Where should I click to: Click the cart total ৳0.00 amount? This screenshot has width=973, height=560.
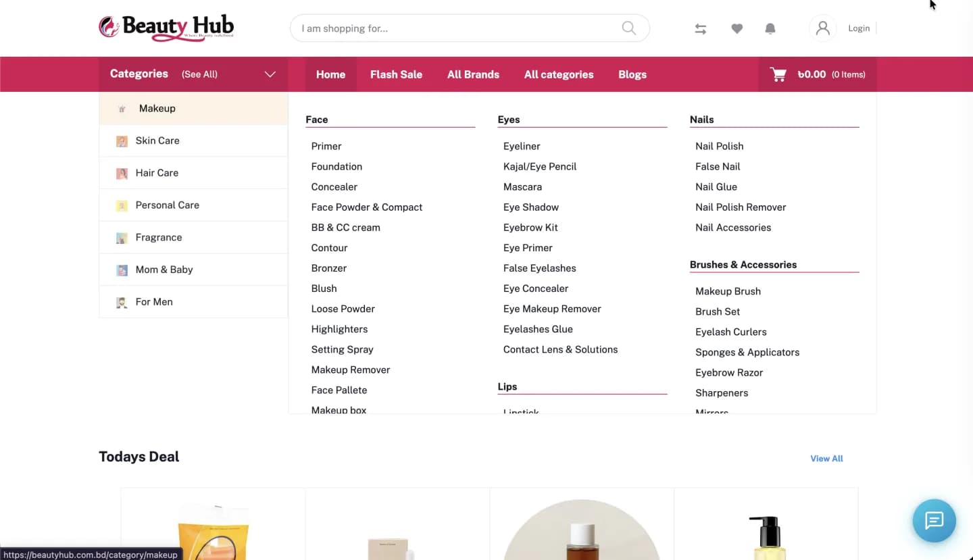pos(812,74)
